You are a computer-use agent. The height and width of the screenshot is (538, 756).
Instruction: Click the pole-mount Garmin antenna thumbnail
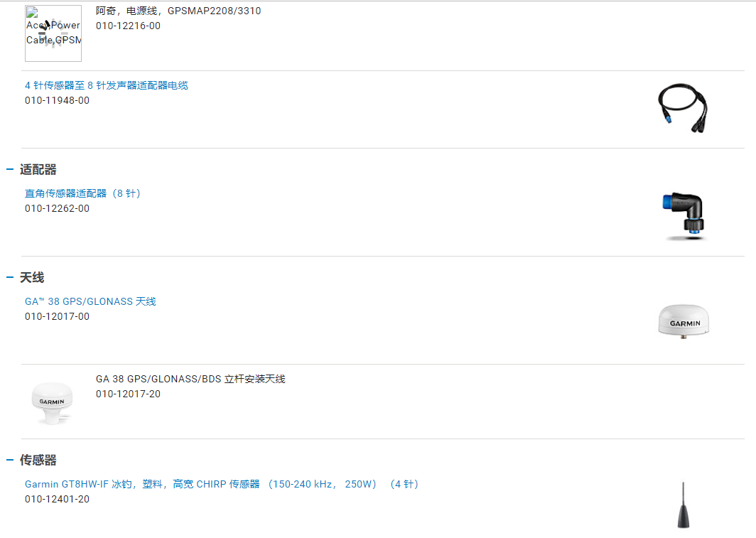click(52, 404)
